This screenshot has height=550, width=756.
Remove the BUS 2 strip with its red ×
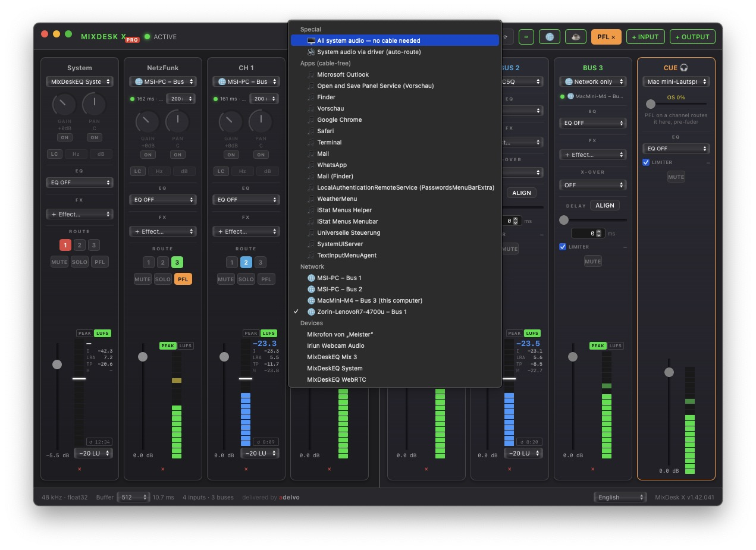(x=509, y=469)
